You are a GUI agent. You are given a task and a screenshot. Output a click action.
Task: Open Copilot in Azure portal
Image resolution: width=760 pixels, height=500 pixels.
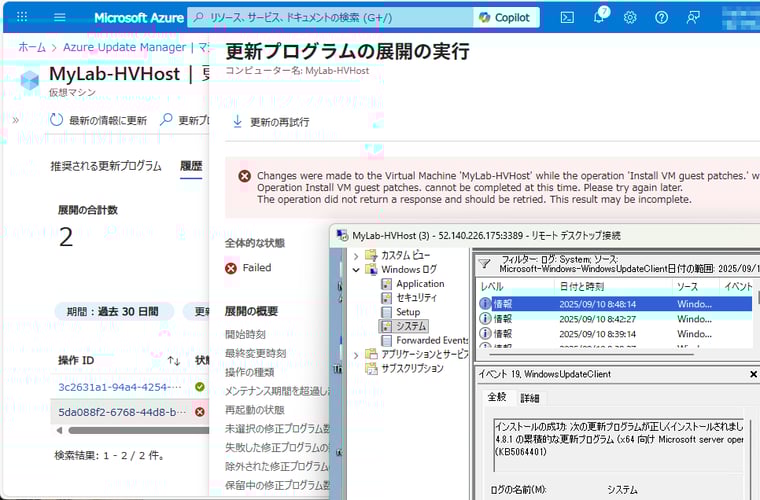pos(505,18)
